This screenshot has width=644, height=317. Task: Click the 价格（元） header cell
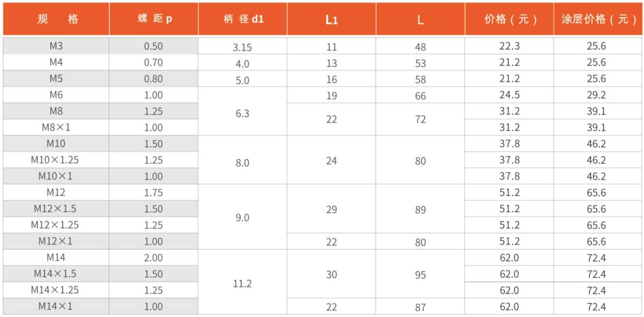(x=509, y=19)
